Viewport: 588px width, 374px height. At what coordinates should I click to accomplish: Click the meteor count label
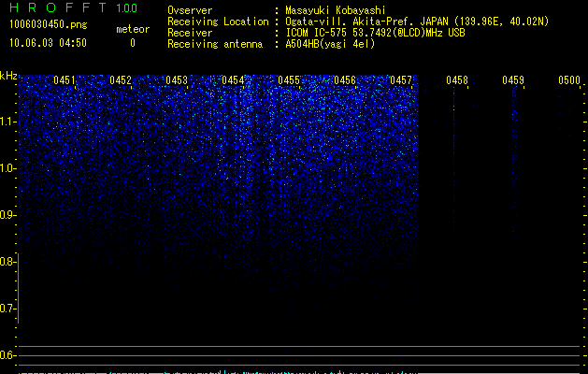(x=133, y=29)
